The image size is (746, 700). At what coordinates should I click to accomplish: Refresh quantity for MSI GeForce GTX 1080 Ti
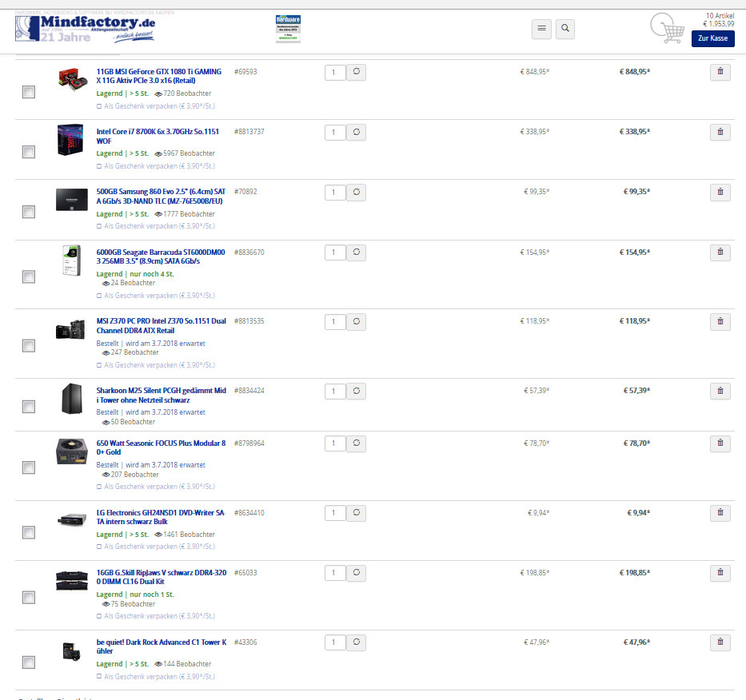(x=357, y=72)
